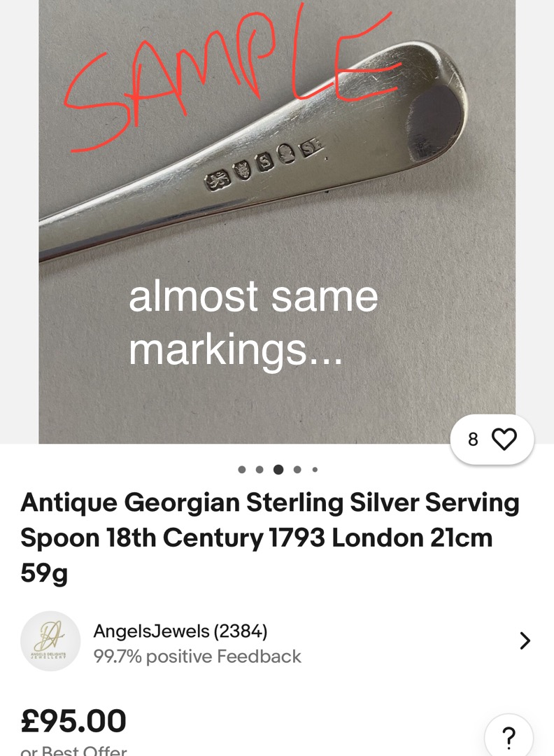Screen dimensions: 554x756
Task: Tap the Antique Georgian Sterling Silver title
Action: click(270, 538)
